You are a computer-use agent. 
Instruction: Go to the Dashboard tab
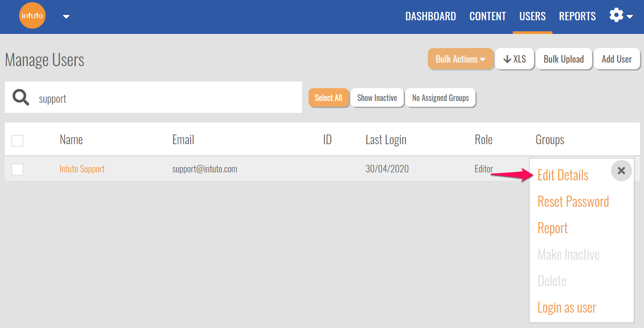pyautogui.click(x=431, y=16)
